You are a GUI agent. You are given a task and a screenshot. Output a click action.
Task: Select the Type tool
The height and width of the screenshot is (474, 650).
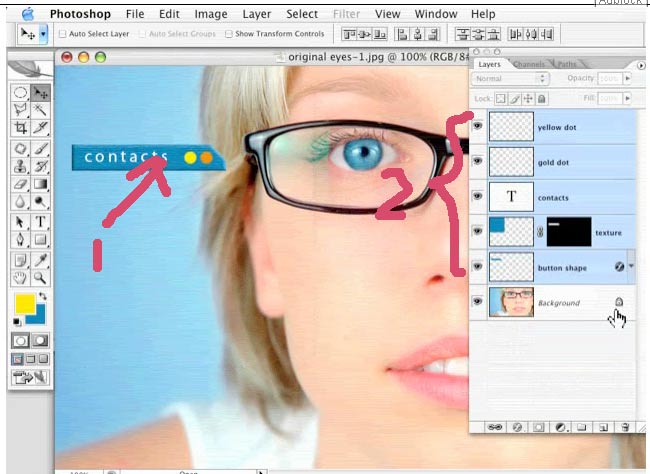click(41, 221)
